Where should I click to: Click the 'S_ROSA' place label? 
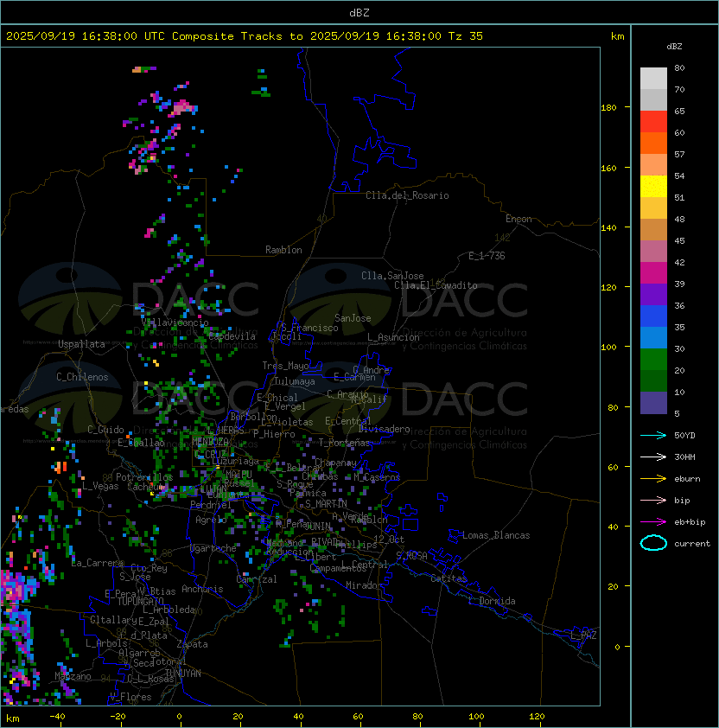click(x=411, y=555)
